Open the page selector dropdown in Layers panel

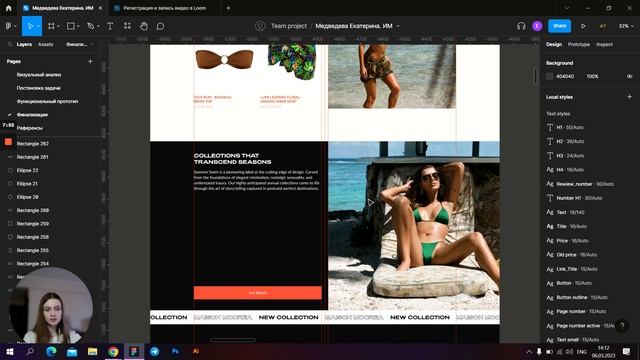pyautogui.click(x=79, y=44)
